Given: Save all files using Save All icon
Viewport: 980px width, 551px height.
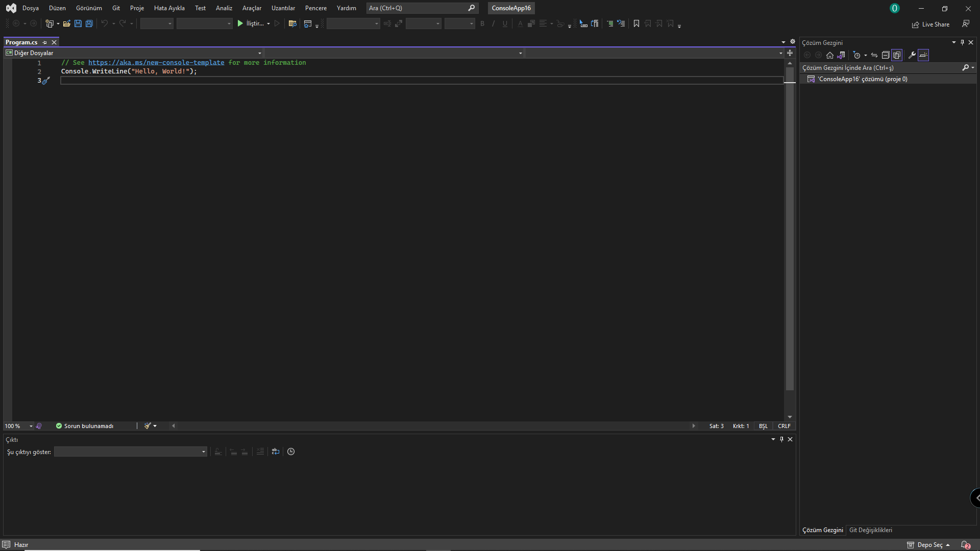Looking at the screenshot, I should click(89, 23).
